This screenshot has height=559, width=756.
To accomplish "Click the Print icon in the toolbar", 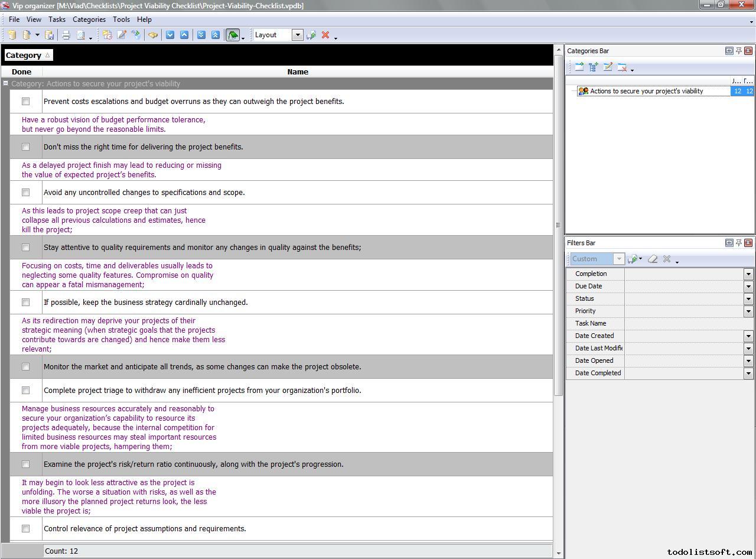I will tap(66, 35).
